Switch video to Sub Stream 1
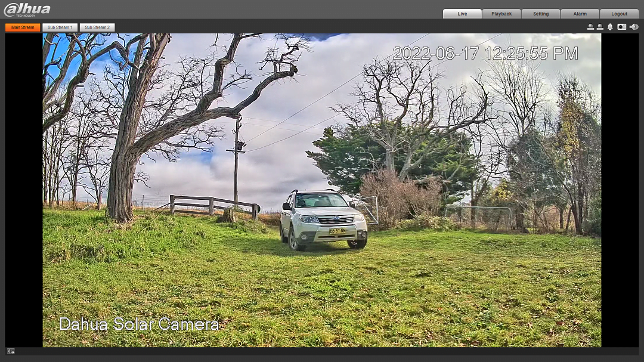 point(60,27)
